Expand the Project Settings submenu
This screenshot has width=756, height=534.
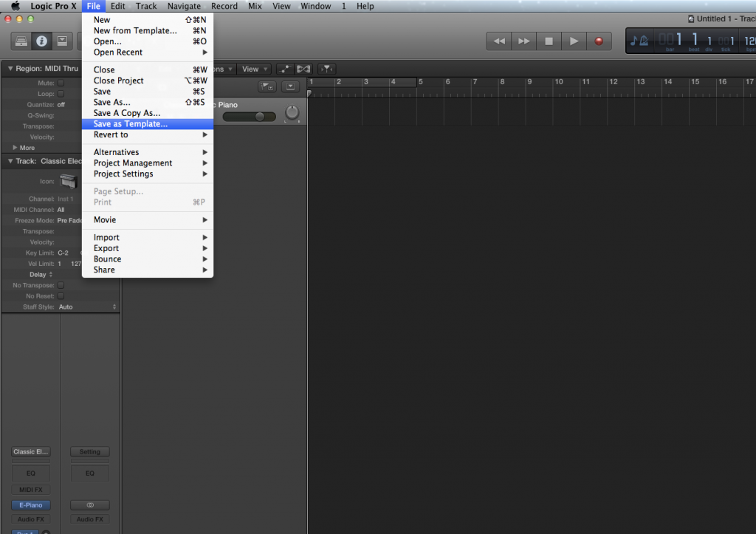(148, 174)
